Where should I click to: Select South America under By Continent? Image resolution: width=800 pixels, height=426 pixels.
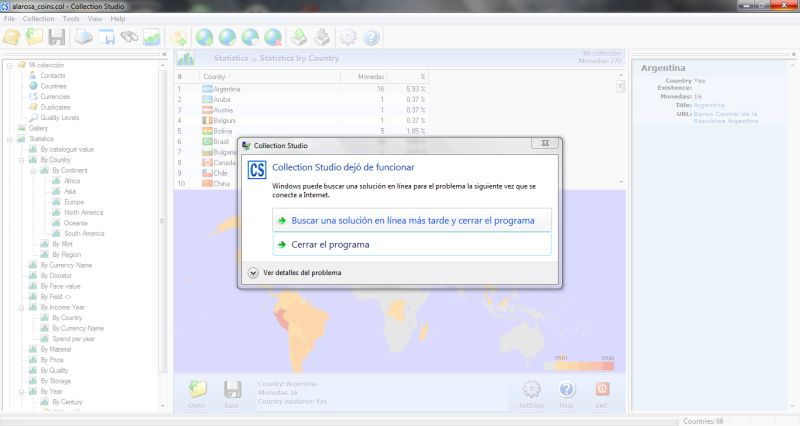click(x=84, y=234)
